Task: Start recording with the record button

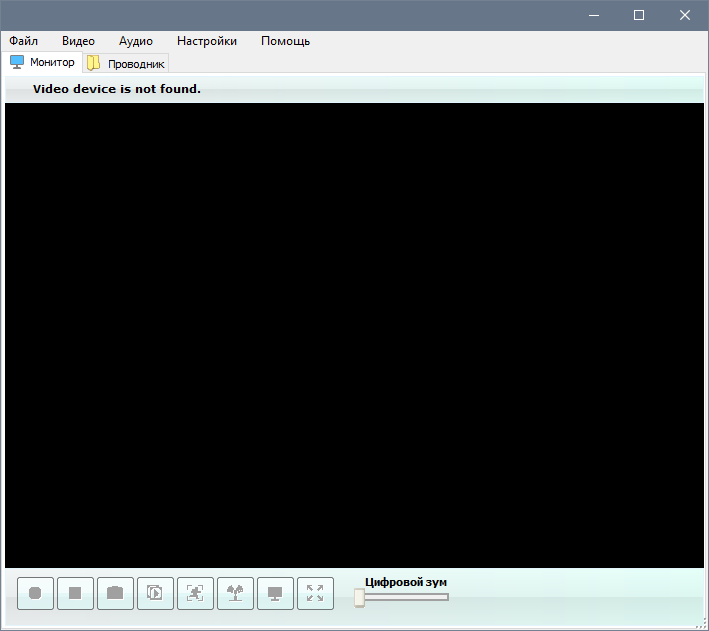Action: point(35,593)
